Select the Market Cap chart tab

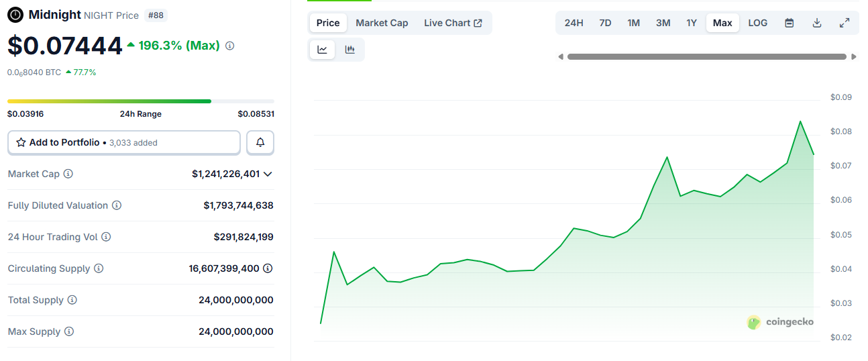(x=382, y=23)
